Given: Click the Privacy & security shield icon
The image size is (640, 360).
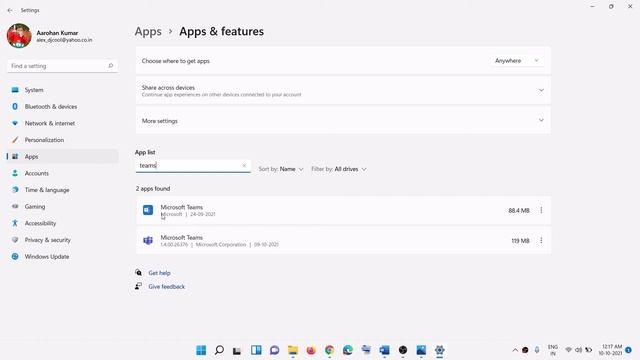Looking at the screenshot, I should click(x=15, y=240).
